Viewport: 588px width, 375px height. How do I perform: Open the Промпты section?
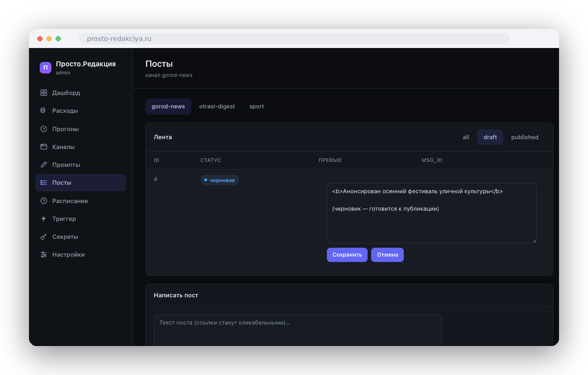tap(80, 165)
